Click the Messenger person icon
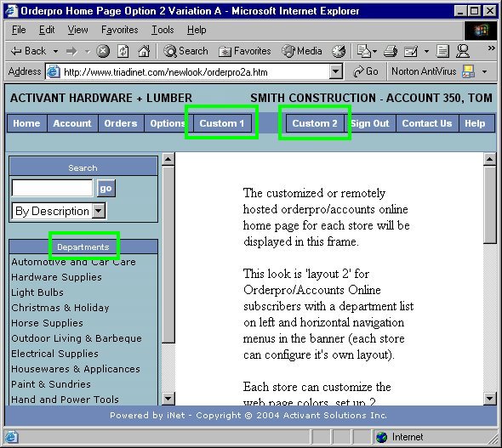 click(x=463, y=51)
